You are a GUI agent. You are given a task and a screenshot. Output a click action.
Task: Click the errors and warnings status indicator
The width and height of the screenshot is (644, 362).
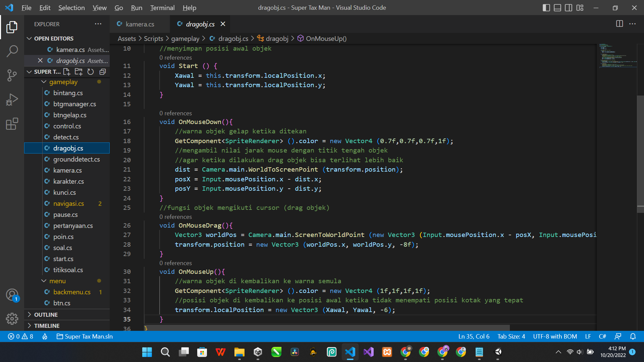point(21,336)
